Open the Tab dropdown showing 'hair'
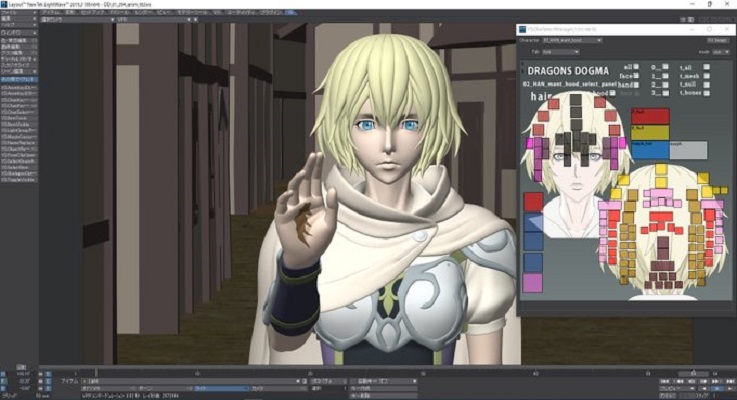 (560, 52)
